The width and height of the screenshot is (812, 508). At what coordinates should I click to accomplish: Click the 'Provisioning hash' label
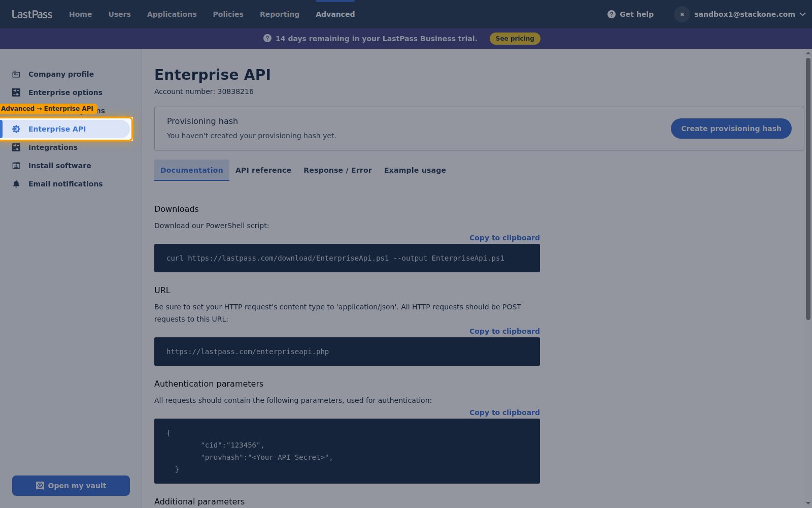pyautogui.click(x=202, y=121)
